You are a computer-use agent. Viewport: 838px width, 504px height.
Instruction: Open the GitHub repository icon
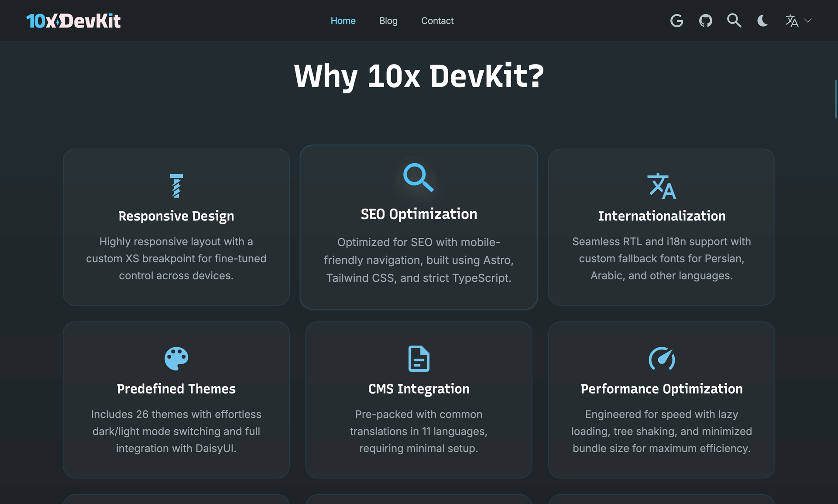tap(705, 21)
